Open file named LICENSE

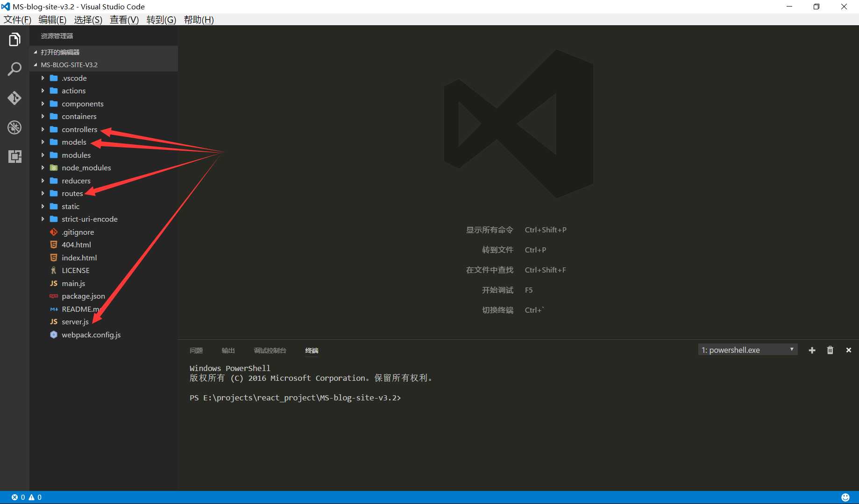pyautogui.click(x=76, y=270)
